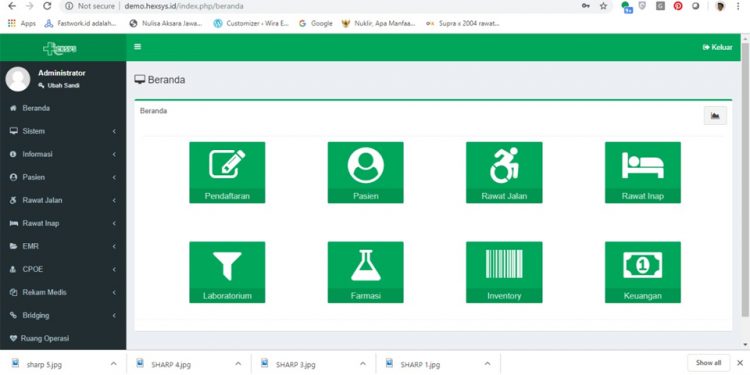Open the Laboratorium funnel tile
Viewport: 750px width, 375px height.
pyautogui.click(x=227, y=272)
